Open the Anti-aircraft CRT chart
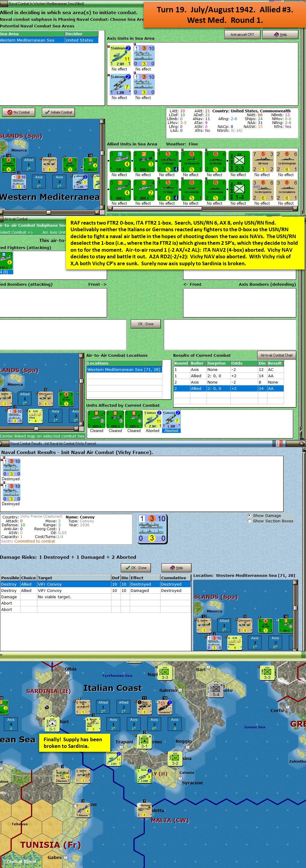The image size is (306, 868). point(242,34)
